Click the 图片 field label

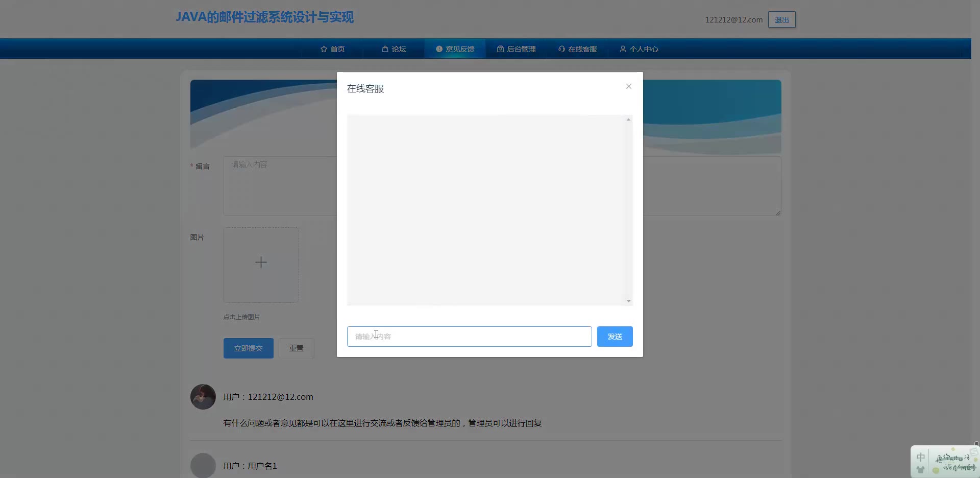click(197, 237)
